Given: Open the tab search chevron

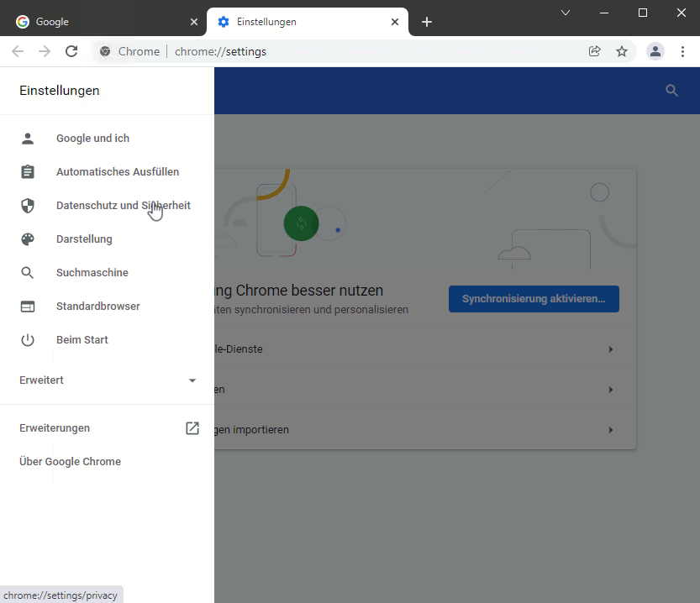Looking at the screenshot, I should click(x=566, y=13).
